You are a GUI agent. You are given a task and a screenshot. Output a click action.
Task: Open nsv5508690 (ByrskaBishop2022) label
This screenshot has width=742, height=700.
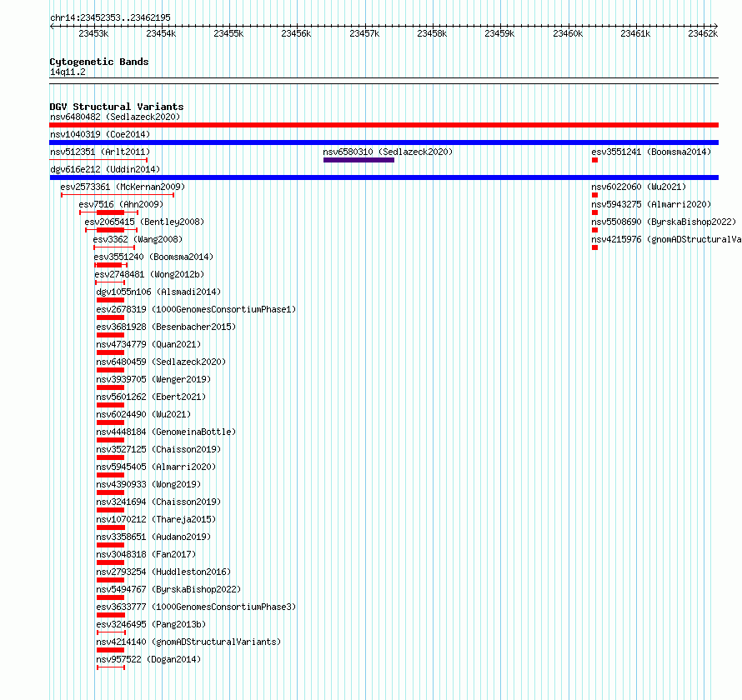point(664,222)
